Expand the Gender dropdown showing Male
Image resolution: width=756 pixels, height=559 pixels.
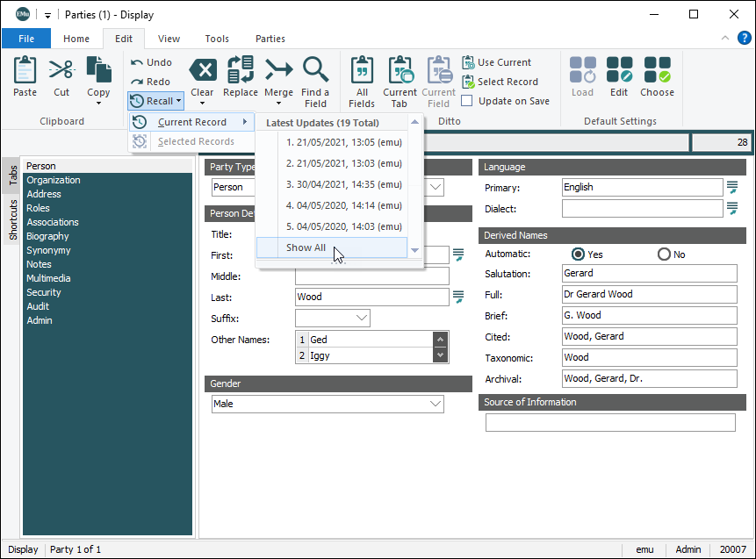(x=436, y=404)
